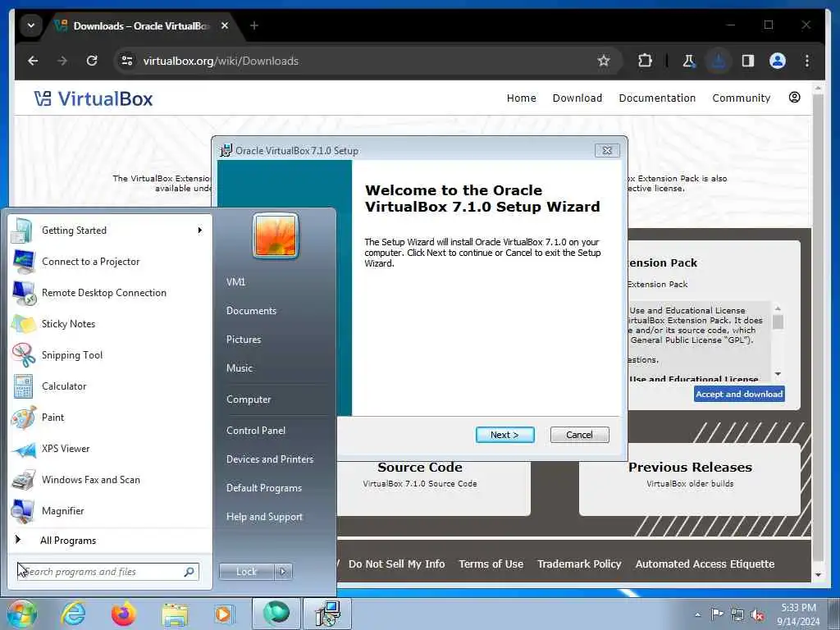Open the Previous Releases card
The image size is (840, 630).
tap(689, 479)
